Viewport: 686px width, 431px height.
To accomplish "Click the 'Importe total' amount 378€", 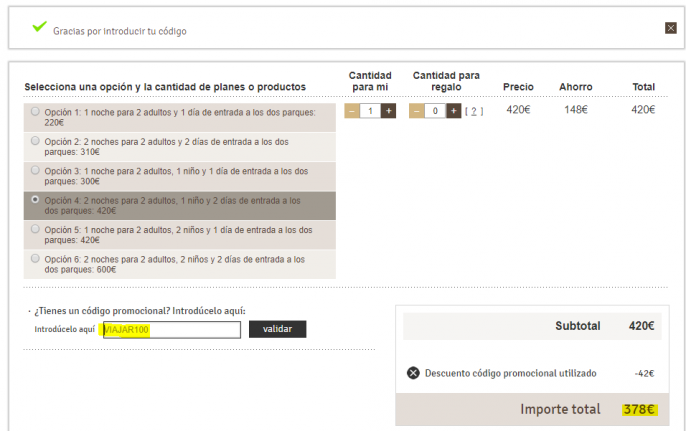I will point(636,409).
